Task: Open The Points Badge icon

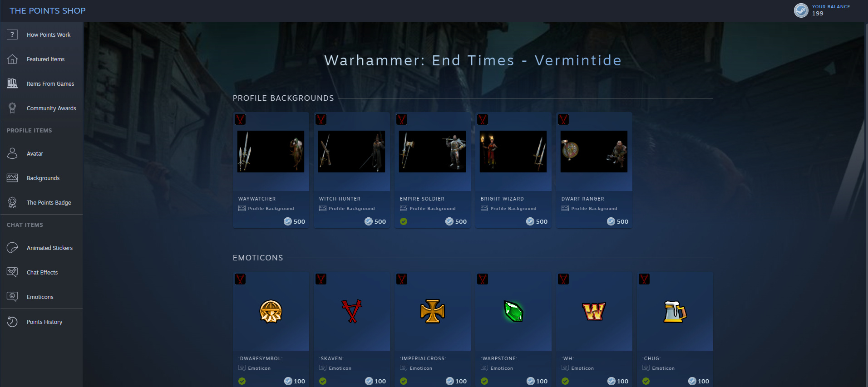Action: coord(12,202)
